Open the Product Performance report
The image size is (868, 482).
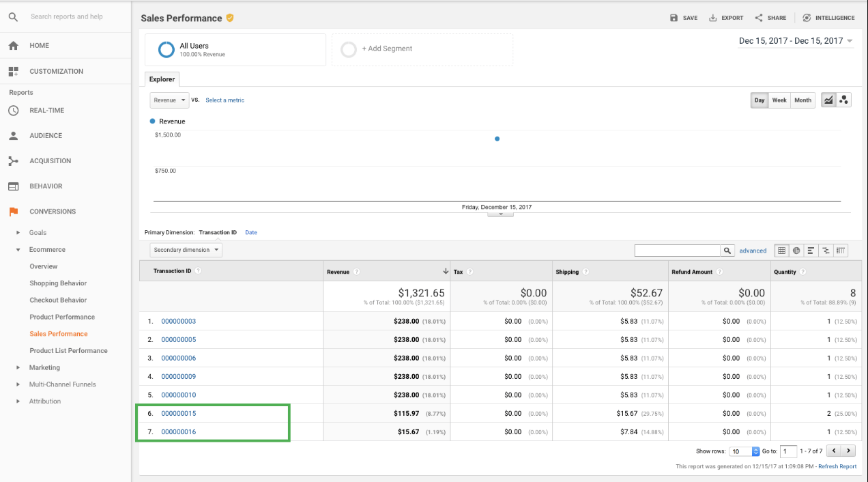tap(62, 317)
